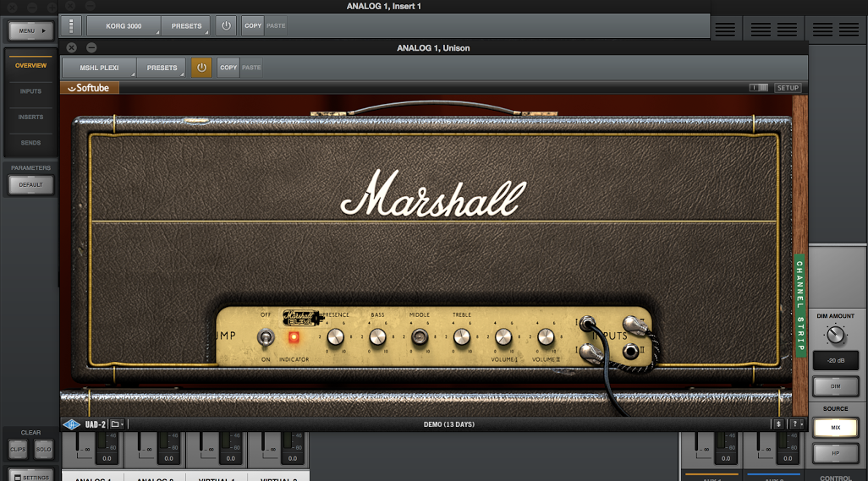Screen dimensions: 868x481
Task: Click COPY in the Unison window
Action: (228, 68)
